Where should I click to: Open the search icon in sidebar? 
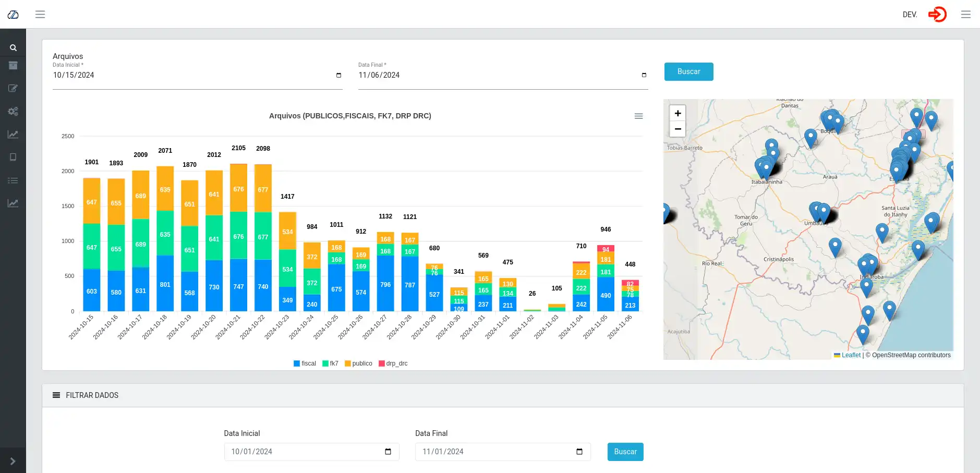click(x=13, y=47)
